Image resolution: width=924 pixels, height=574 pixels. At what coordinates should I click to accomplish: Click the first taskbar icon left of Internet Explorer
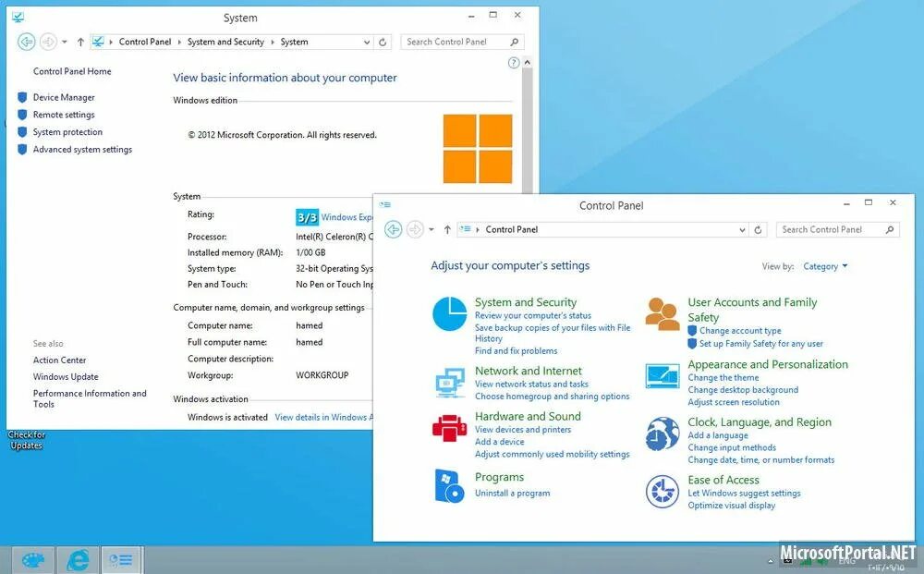[33, 560]
